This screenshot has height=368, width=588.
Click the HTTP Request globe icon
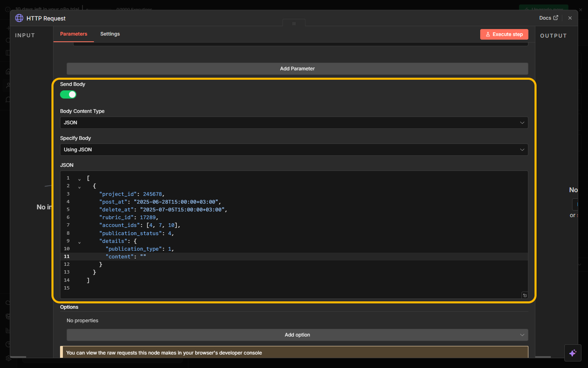coord(19,18)
